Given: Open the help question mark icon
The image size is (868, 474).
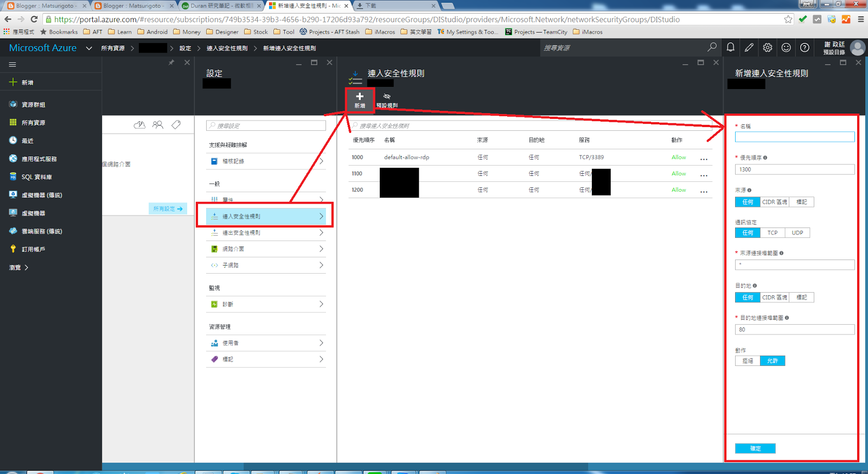Looking at the screenshot, I should (x=805, y=48).
